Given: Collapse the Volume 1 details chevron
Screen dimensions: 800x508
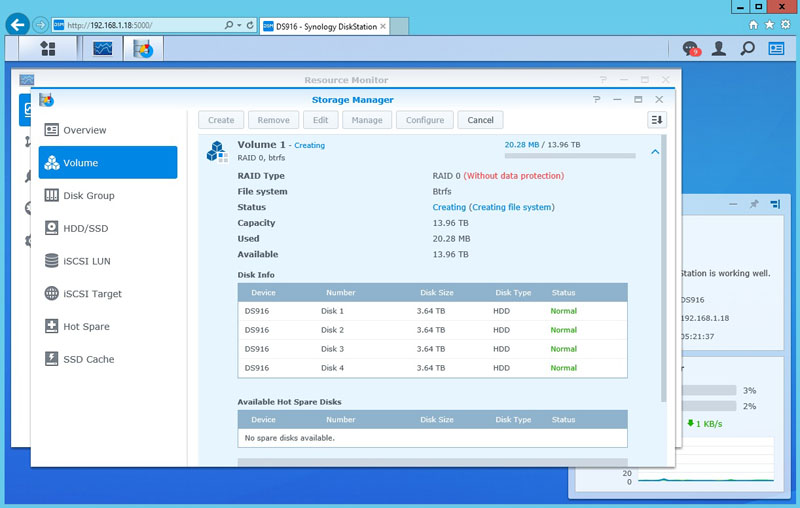Looking at the screenshot, I should click(x=655, y=152).
